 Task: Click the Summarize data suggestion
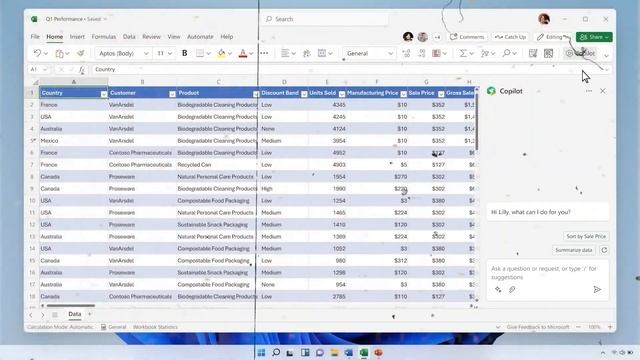point(573,250)
